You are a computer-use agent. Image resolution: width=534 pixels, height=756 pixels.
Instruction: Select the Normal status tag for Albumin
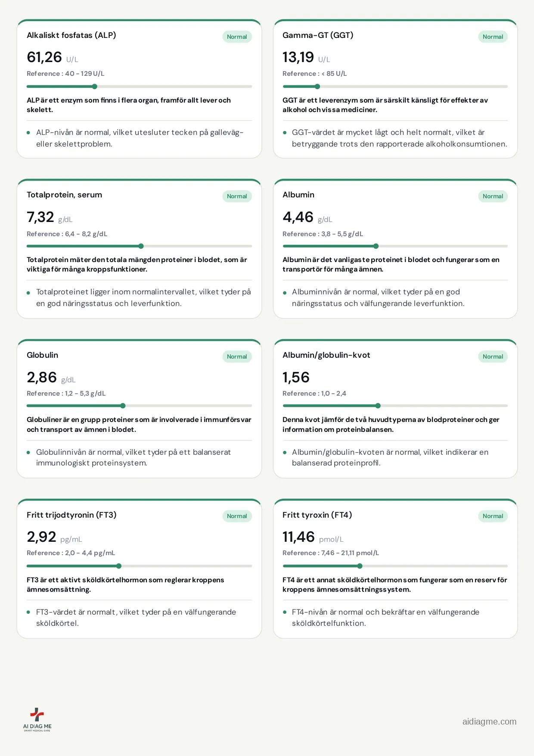[493, 196]
